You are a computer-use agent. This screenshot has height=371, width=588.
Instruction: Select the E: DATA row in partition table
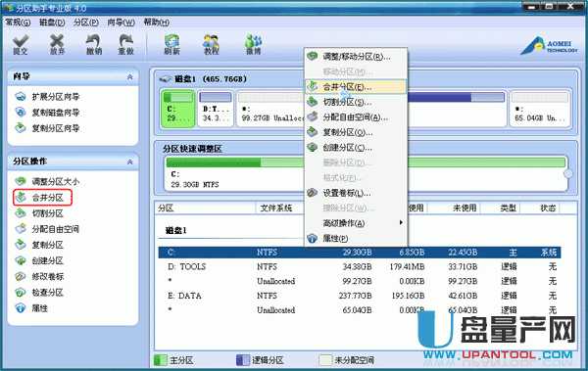point(360,296)
